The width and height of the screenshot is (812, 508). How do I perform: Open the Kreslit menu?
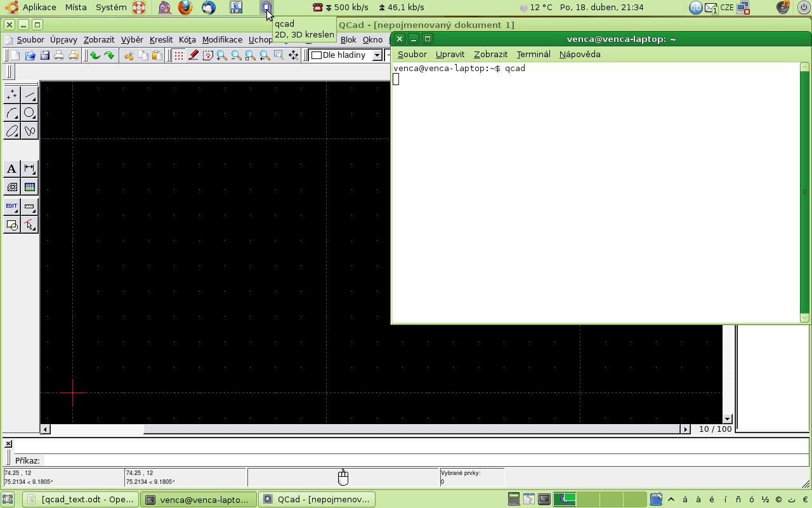161,39
